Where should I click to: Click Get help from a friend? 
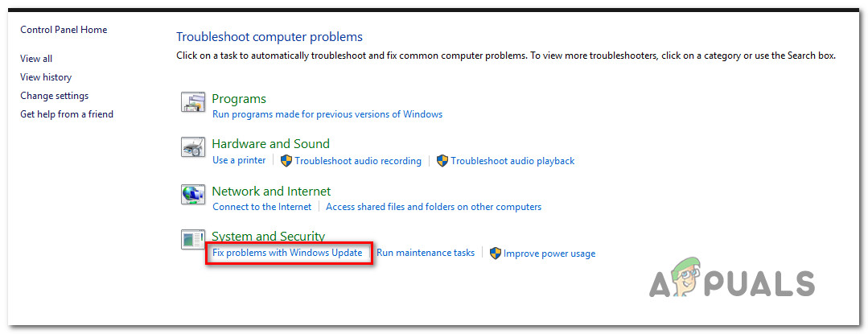coord(67,114)
